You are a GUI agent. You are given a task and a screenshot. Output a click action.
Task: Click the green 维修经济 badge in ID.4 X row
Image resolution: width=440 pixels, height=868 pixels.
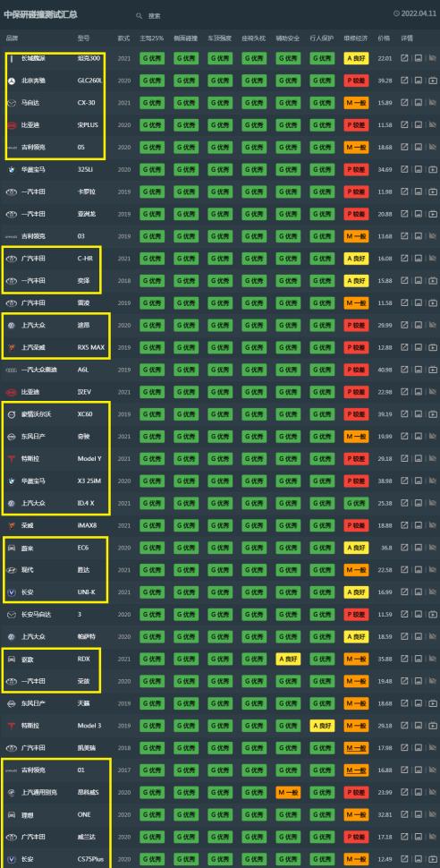coord(357,503)
